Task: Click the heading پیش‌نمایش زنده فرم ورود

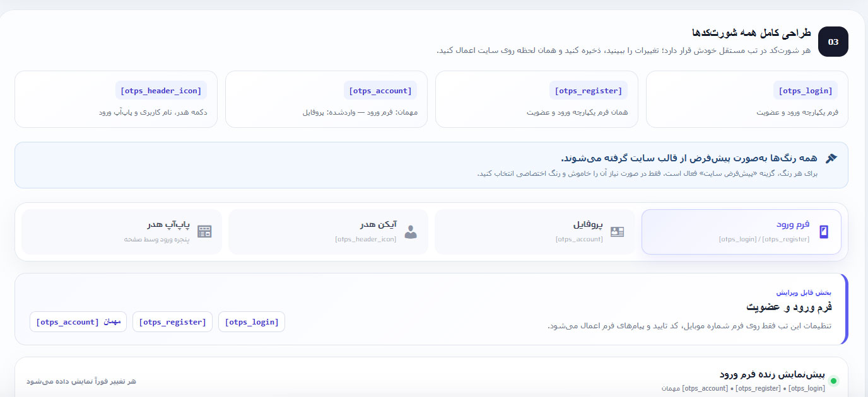Action: tap(772, 374)
